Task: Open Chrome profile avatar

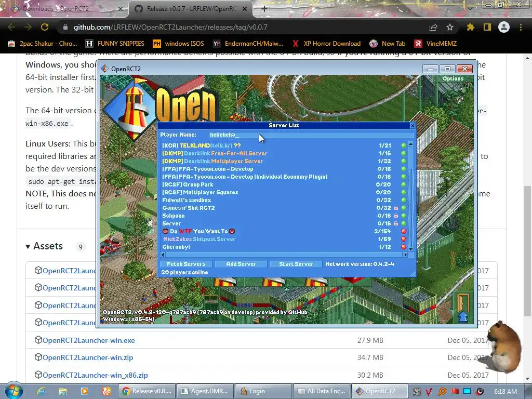Action: point(504,27)
